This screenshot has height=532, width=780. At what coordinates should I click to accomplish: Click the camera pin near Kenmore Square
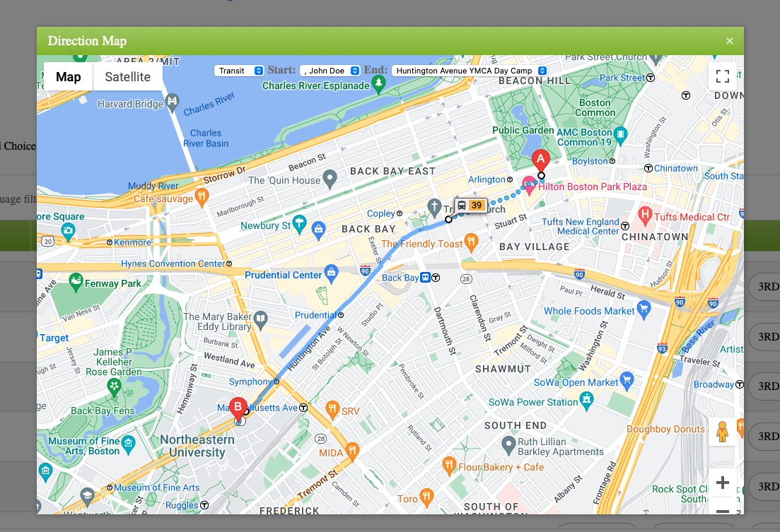tap(68, 231)
